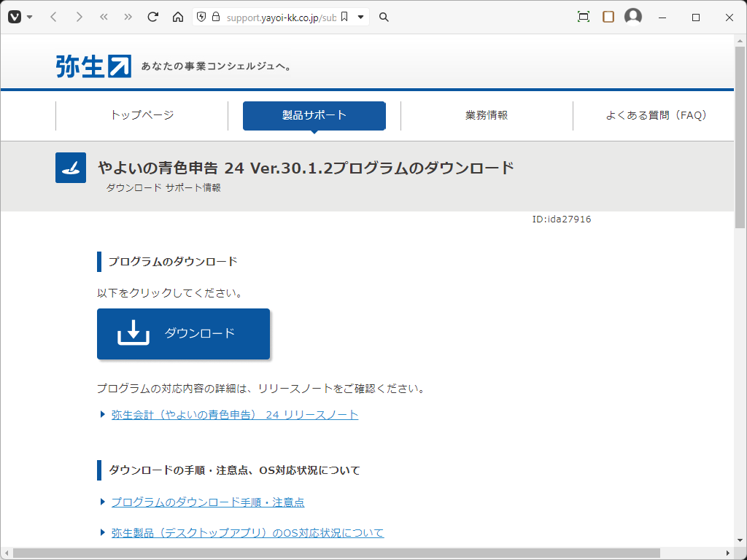Click the rewind history button

point(104,17)
